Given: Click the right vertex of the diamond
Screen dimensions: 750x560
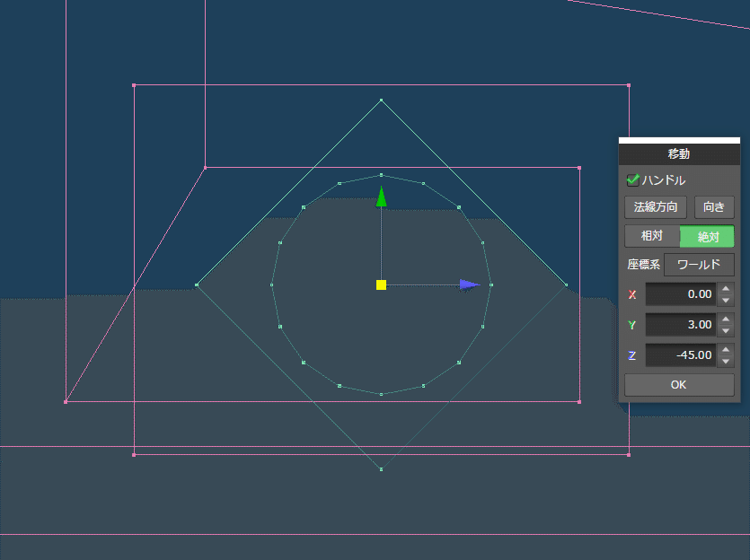Looking at the screenshot, I should coord(567,285).
